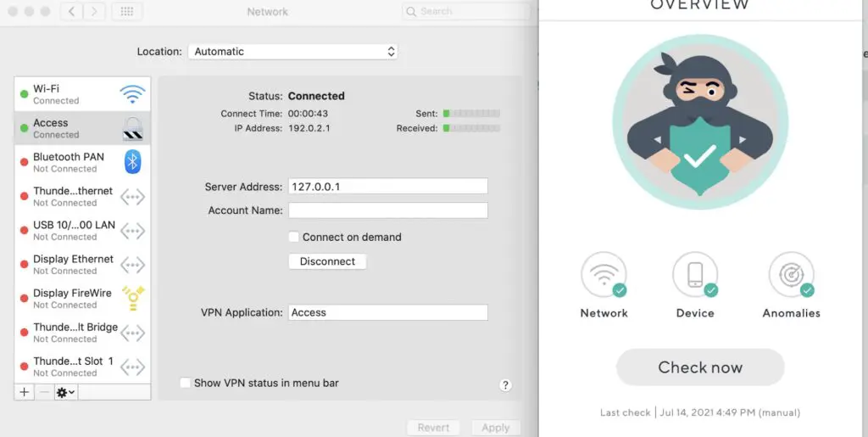Click the Received activity bar

[x=471, y=128]
